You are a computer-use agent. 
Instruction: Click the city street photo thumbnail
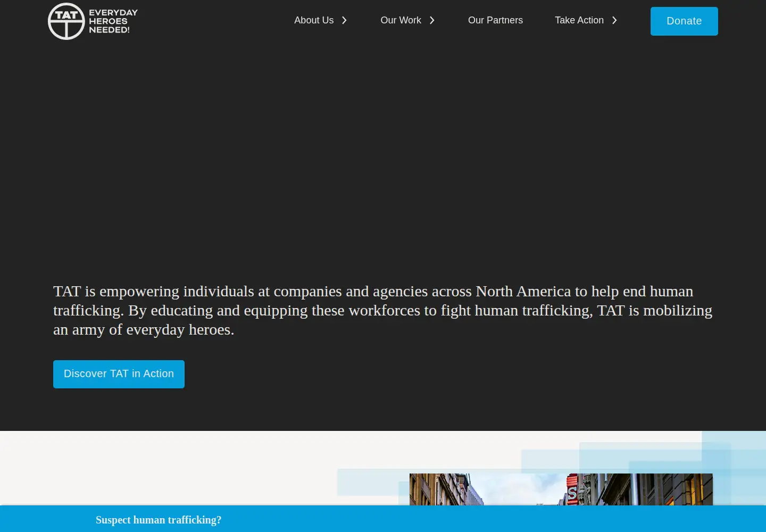(561, 489)
